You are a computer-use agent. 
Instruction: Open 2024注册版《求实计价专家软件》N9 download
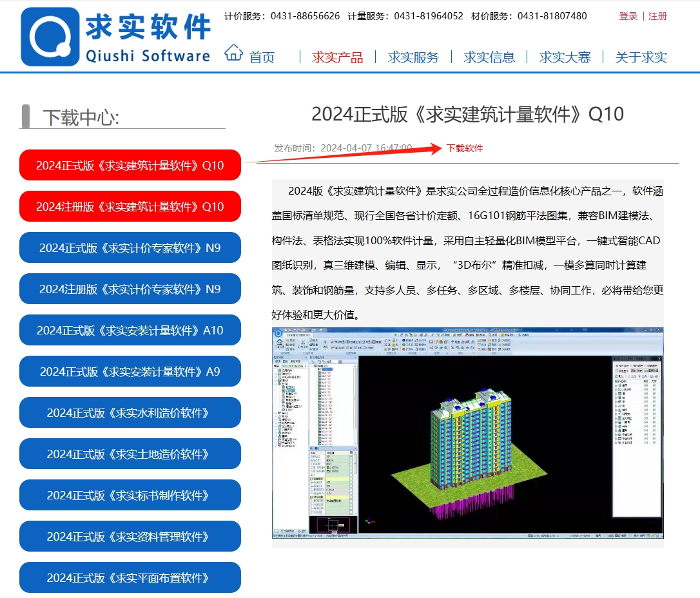point(130,289)
